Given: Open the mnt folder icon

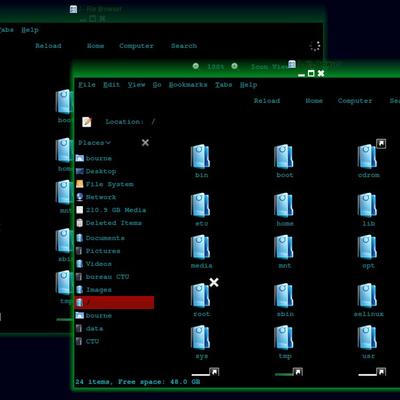Looking at the screenshot, I should click(x=284, y=247).
